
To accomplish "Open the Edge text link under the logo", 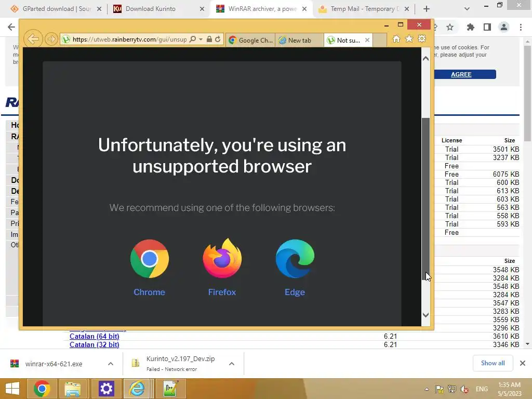I will coord(295,292).
